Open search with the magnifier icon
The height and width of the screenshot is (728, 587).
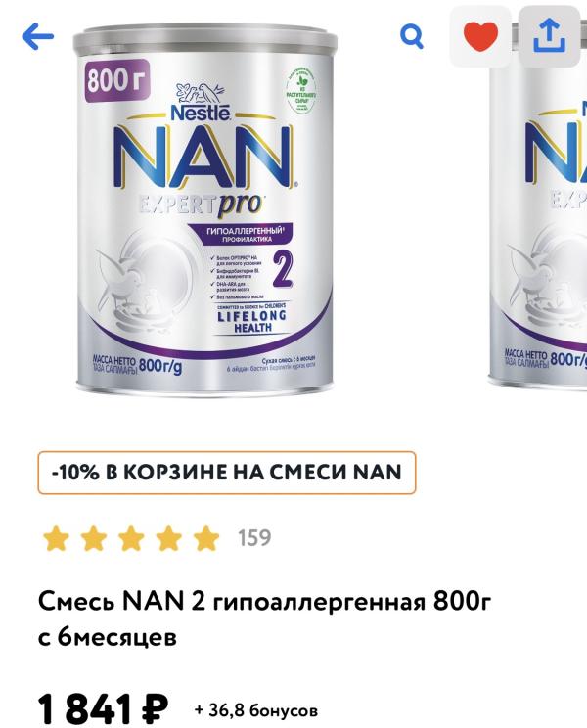[412, 36]
